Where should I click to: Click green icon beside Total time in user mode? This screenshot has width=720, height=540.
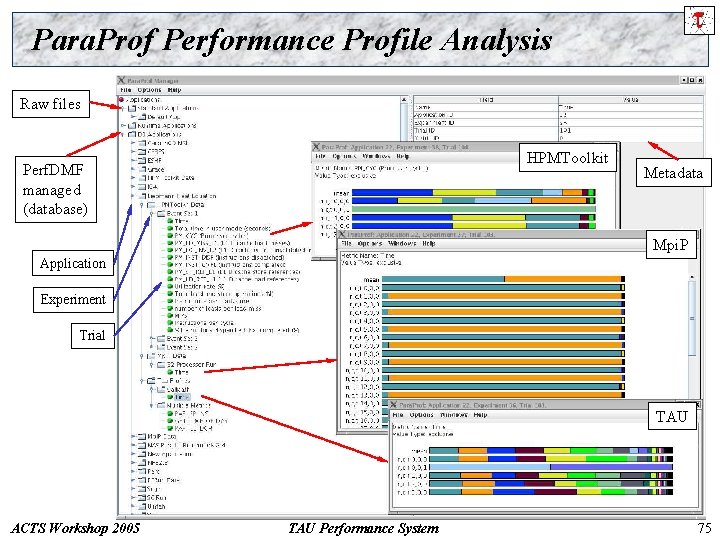click(x=170, y=228)
